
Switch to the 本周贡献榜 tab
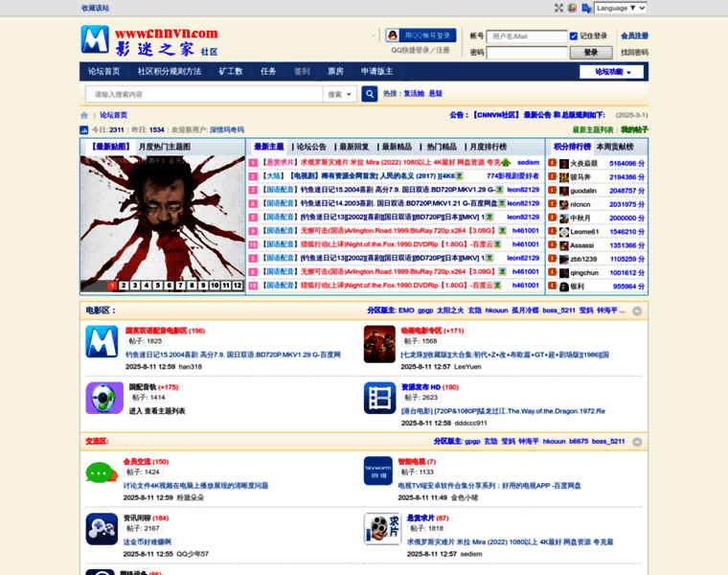[615, 147]
